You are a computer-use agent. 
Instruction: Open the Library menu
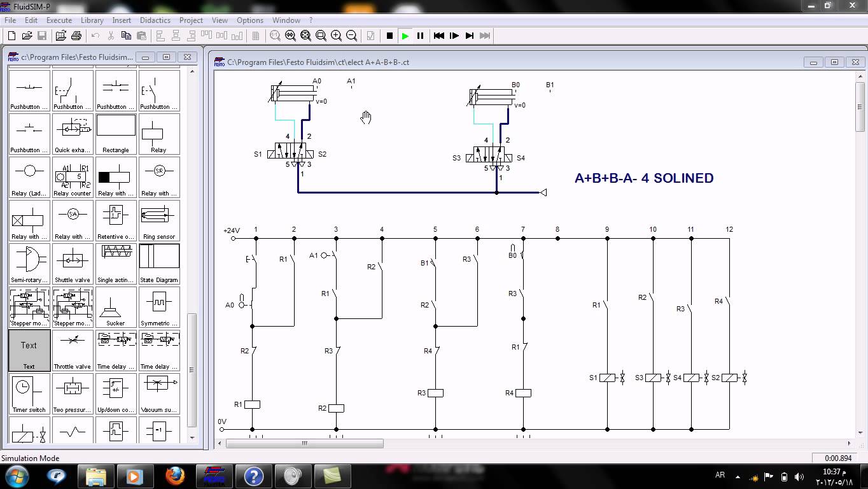click(92, 20)
